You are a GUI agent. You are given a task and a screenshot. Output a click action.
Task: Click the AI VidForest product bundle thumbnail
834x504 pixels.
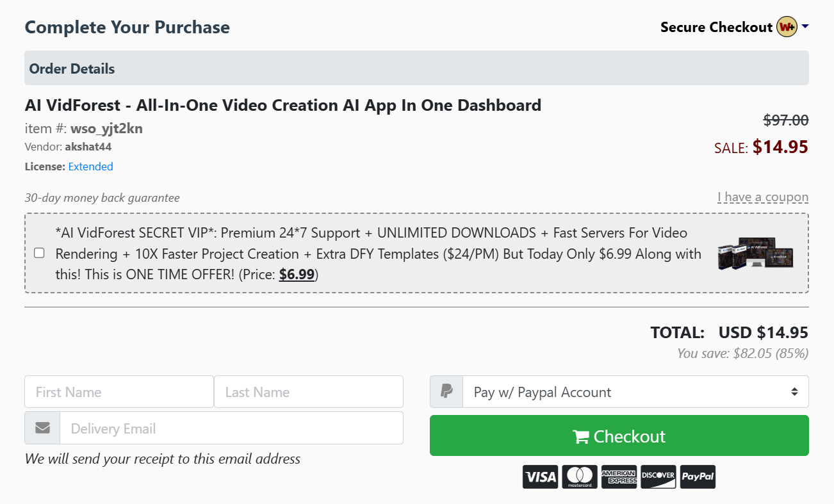[755, 253]
